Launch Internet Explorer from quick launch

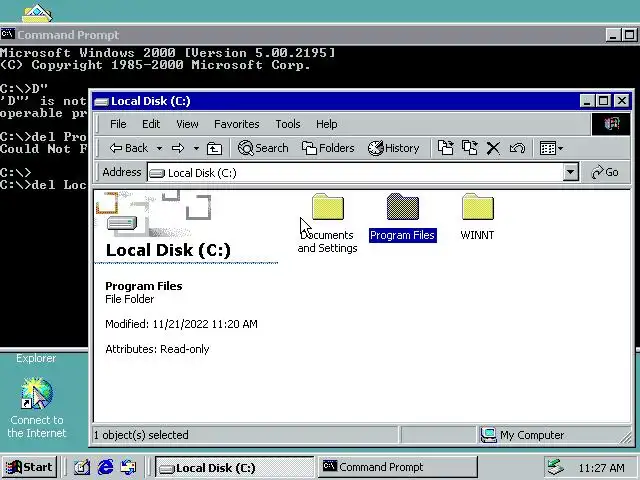[105, 467]
